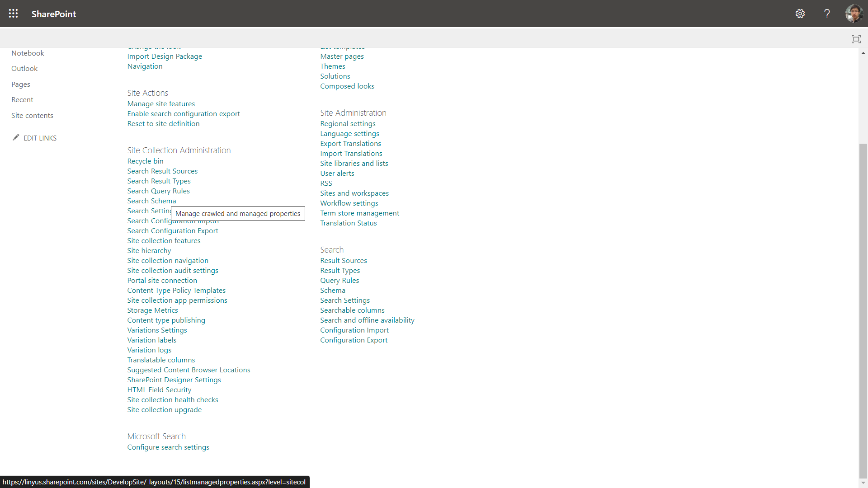Open the user profile picture menu

click(854, 14)
